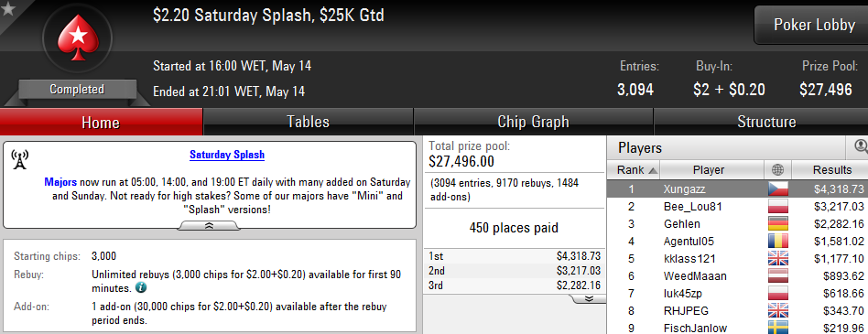This screenshot has width=868, height=334.
Task: Click the broadcast antenna news icon
Action: coord(20,160)
